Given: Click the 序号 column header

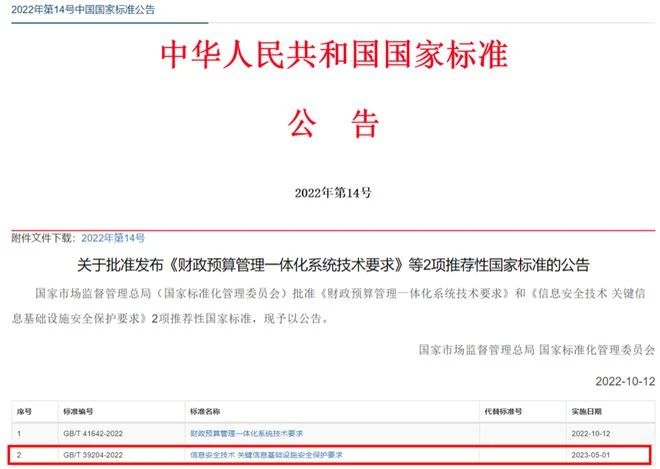Looking at the screenshot, I should [24, 411].
